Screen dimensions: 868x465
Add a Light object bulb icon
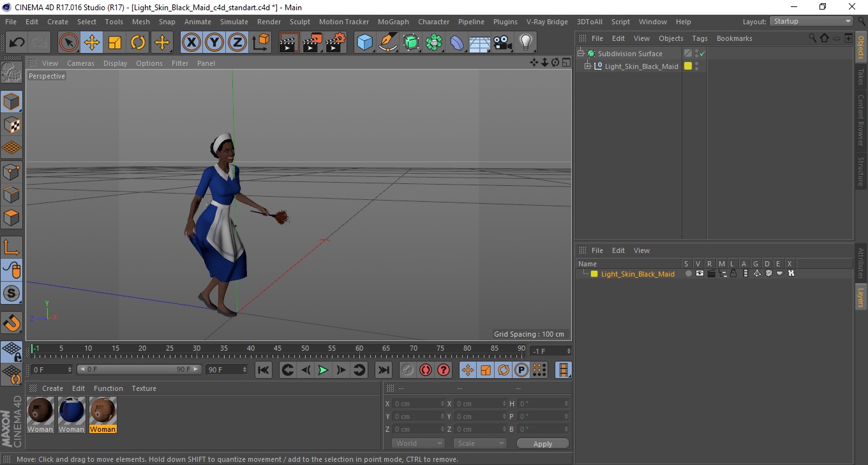(x=526, y=43)
